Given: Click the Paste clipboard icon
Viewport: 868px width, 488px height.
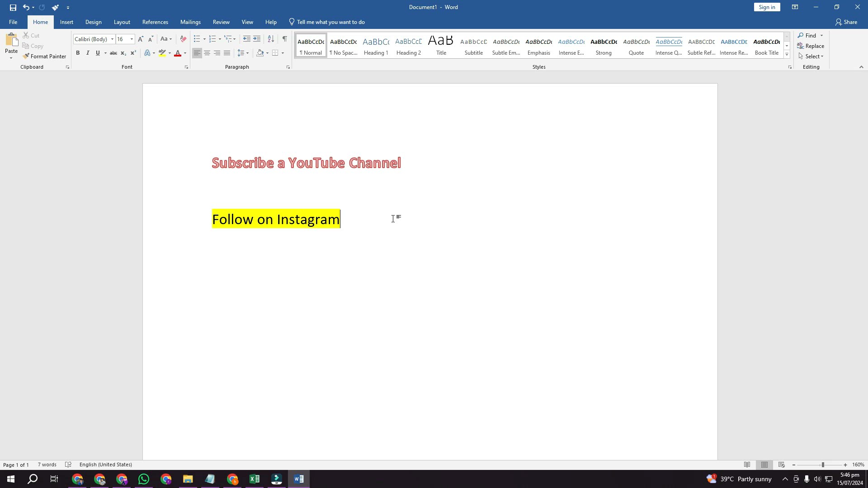Looking at the screenshot, I should (x=11, y=41).
